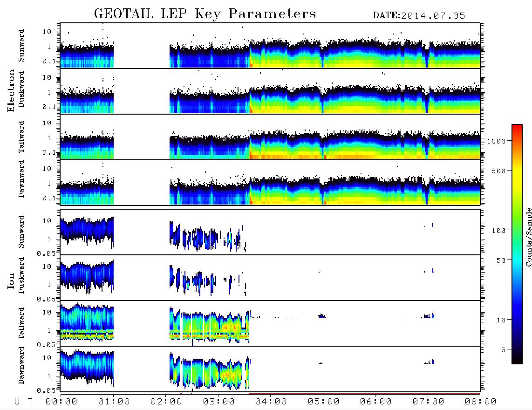Click the "01:00" time tick label
This screenshot has width=532, height=410.
[114, 402]
